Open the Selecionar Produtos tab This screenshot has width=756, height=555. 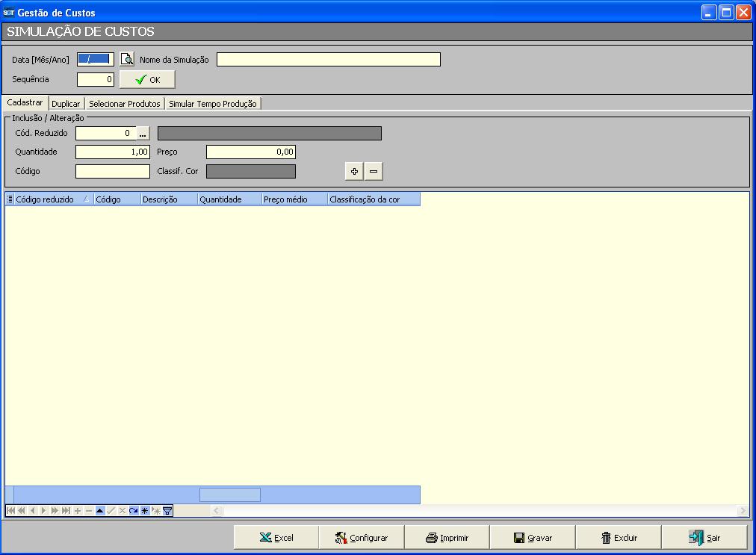click(125, 104)
